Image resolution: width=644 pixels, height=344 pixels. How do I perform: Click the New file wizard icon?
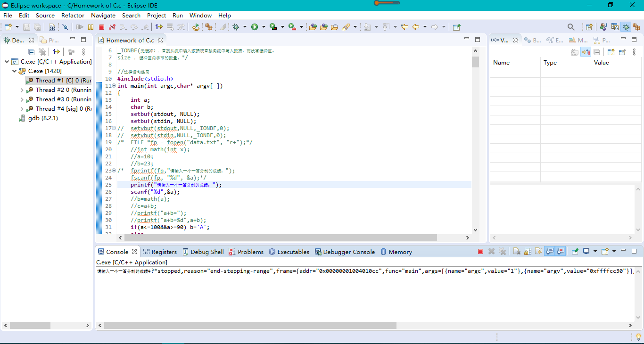8,27
